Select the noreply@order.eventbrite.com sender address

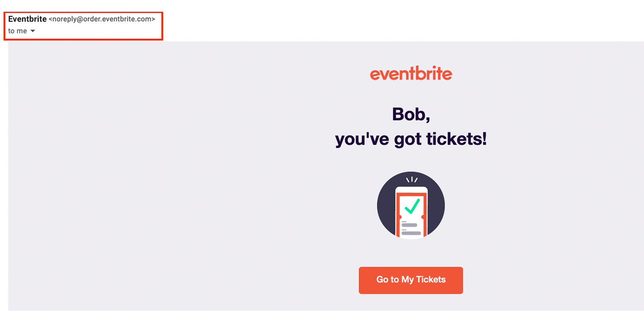[x=102, y=20]
